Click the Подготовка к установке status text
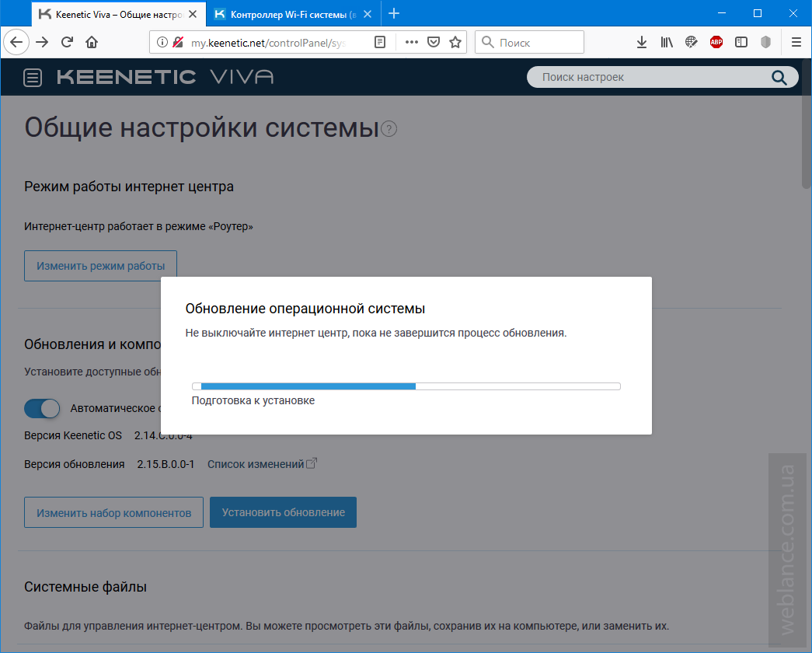Screen dimensions: 812x653 (253, 400)
